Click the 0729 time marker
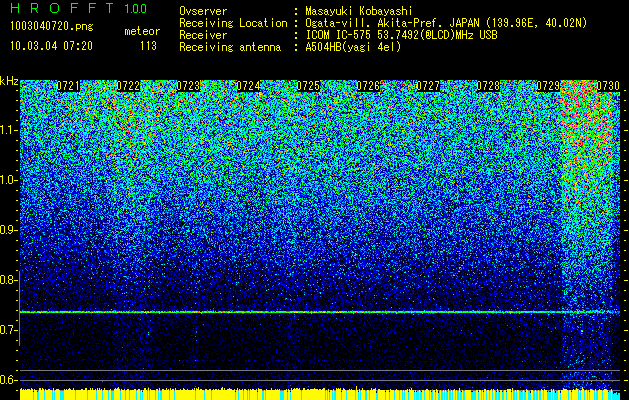 548,86
